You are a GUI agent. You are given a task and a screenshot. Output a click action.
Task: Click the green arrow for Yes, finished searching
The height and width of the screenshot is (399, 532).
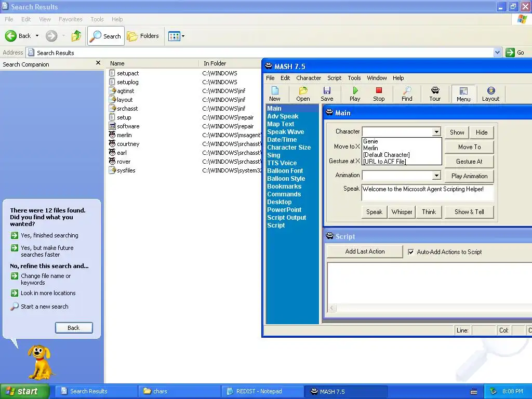(x=14, y=235)
